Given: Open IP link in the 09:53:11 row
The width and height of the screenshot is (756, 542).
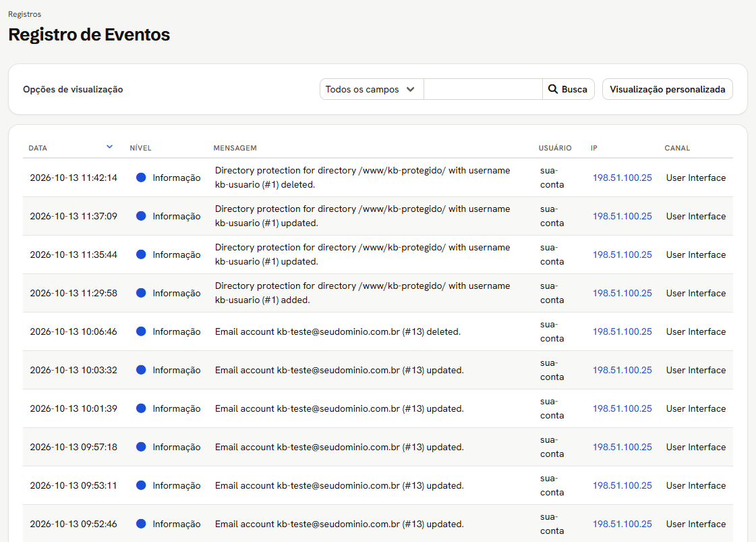Looking at the screenshot, I should 622,485.
